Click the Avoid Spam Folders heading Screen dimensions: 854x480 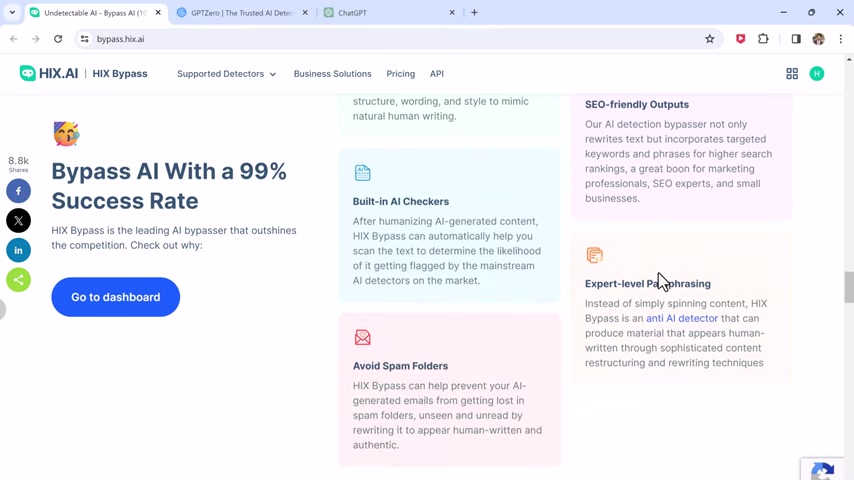[x=400, y=366]
